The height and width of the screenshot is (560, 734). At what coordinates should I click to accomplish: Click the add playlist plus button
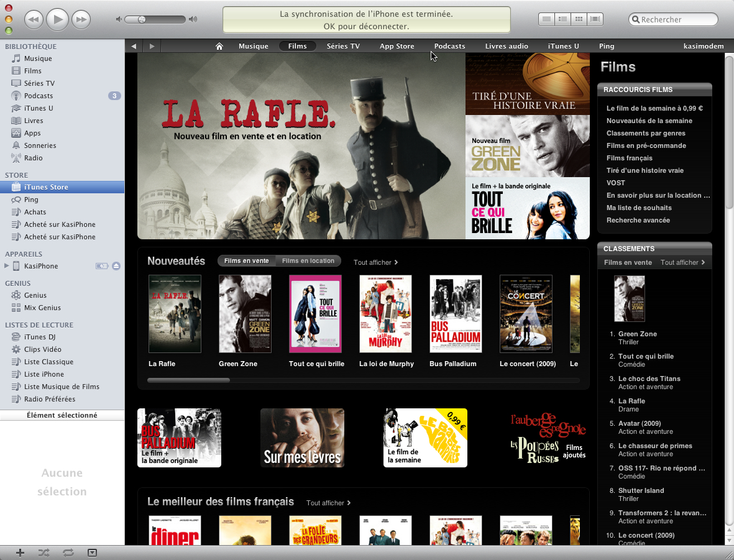[20, 553]
